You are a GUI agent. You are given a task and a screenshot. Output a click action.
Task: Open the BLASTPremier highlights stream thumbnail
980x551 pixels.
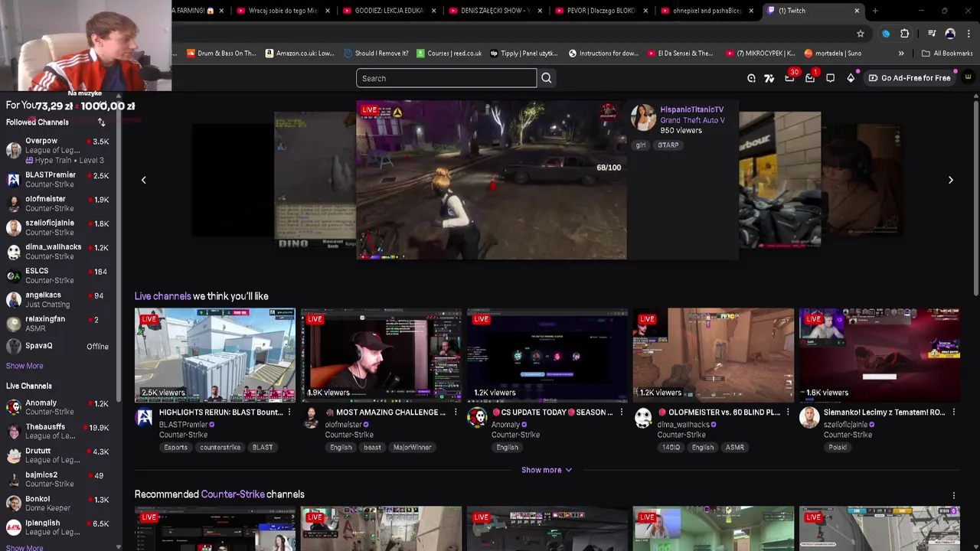click(x=215, y=355)
